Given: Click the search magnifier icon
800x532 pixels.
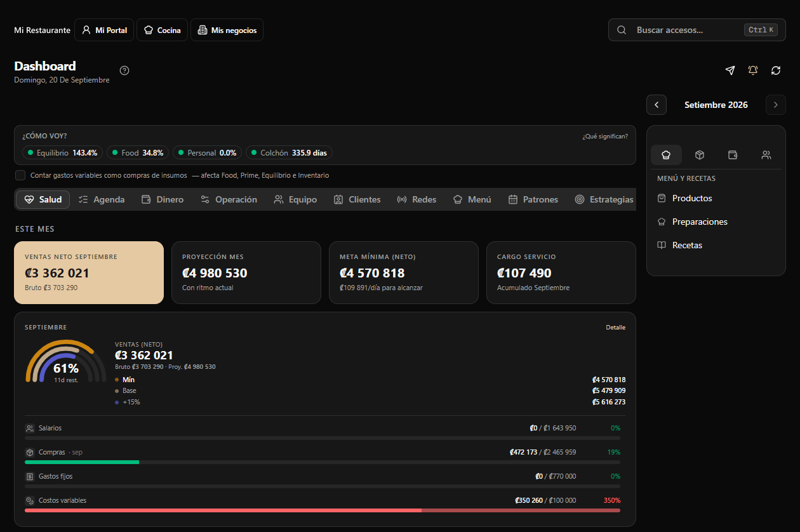Looking at the screenshot, I should (x=622, y=30).
